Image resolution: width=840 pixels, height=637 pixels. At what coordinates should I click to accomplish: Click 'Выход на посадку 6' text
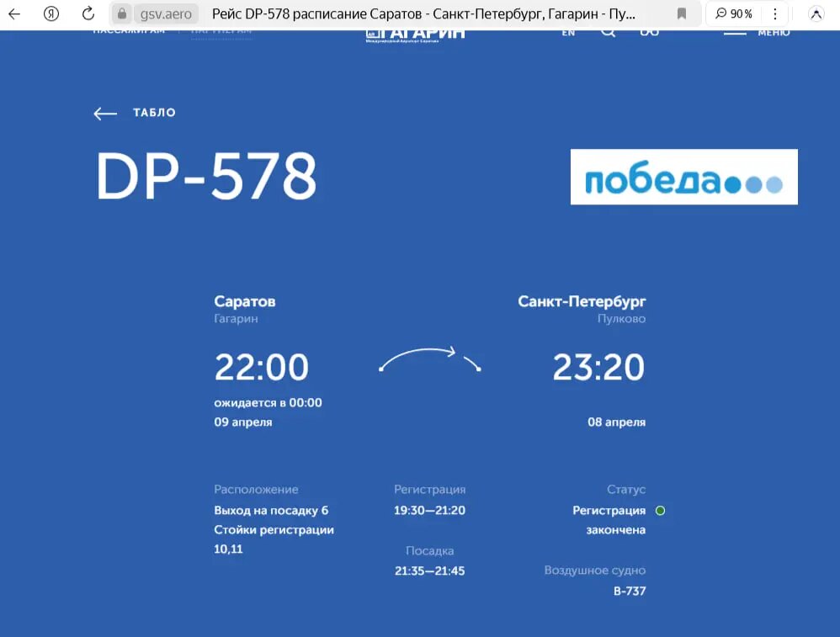tap(271, 511)
